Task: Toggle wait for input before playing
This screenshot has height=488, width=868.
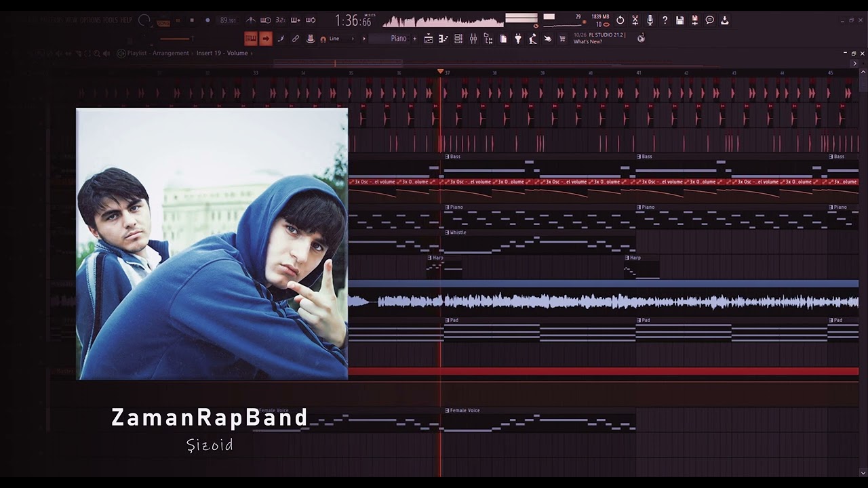Action: 265,20
